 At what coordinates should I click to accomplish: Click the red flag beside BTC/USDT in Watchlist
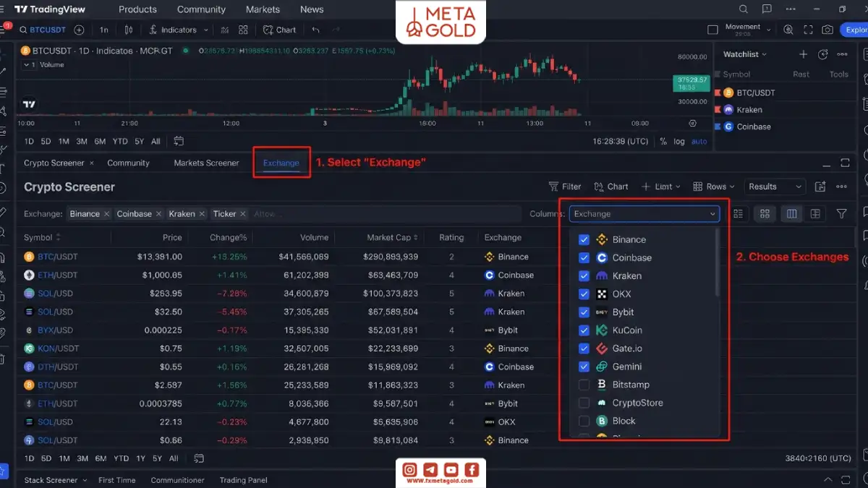coord(718,93)
